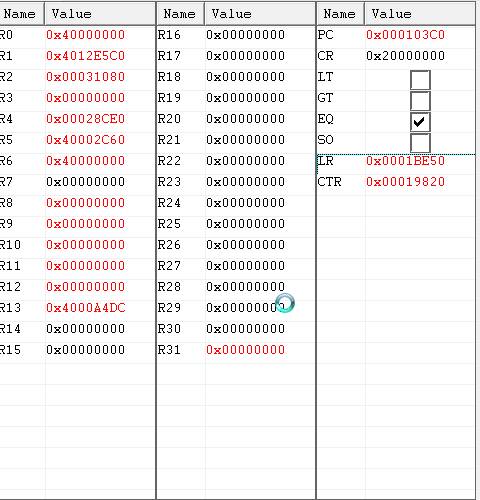
Task: Select the R27 register value
Action: pos(246,266)
